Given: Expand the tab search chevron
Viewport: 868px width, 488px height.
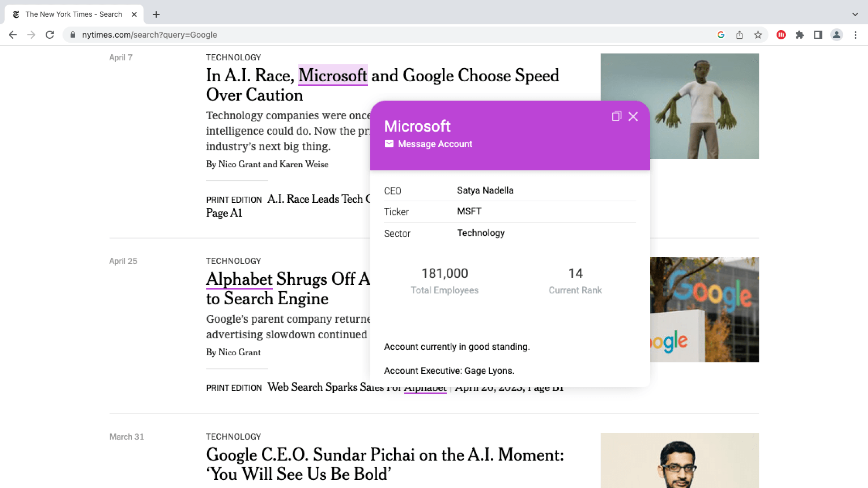Looking at the screenshot, I should click(x=855, y=14).
